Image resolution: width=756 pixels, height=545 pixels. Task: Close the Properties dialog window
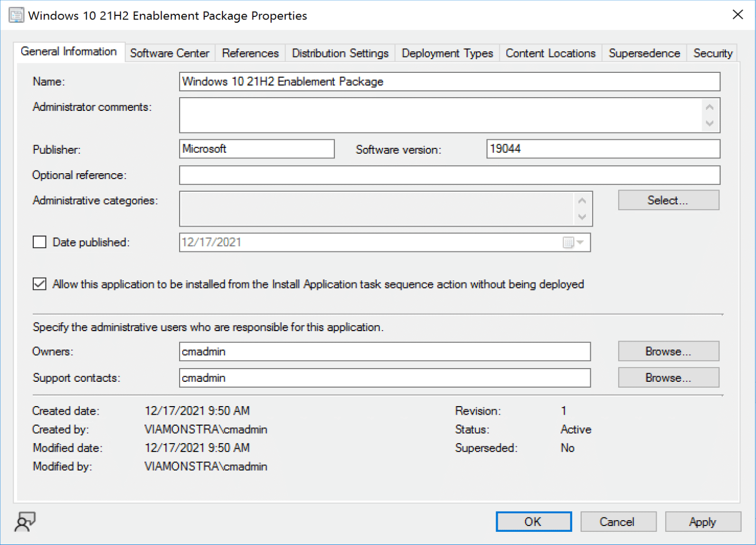coord(738,15)
